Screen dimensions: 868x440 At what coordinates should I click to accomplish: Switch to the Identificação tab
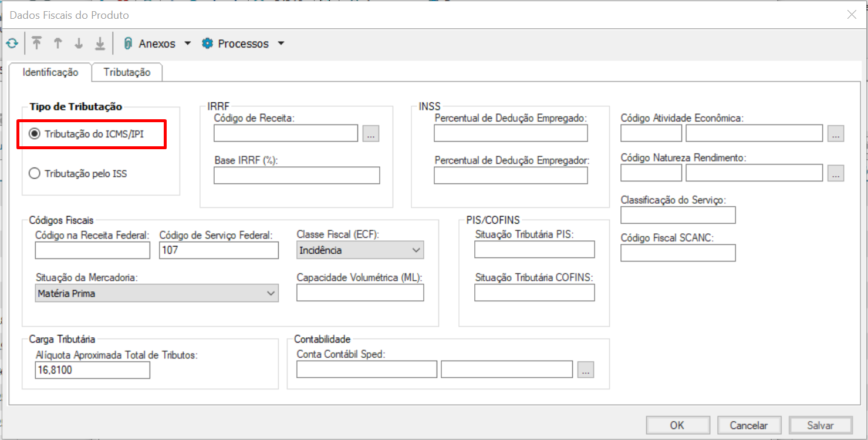pyautogui.click(x=50, y=72)
